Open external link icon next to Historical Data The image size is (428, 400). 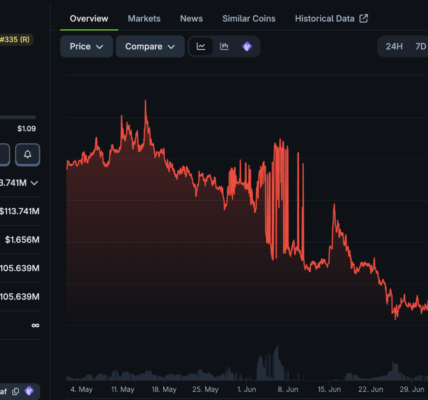click(x=364, y=18)
